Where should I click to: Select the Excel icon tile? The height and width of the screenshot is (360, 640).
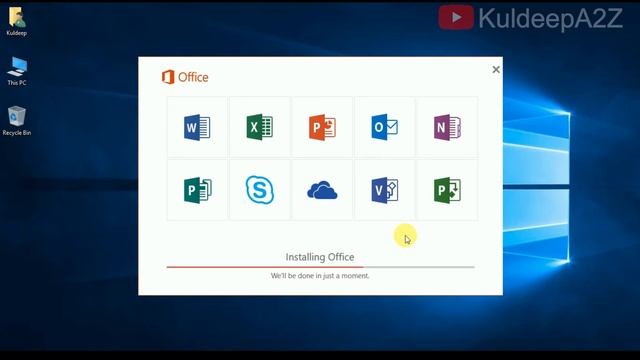point(260,127)
